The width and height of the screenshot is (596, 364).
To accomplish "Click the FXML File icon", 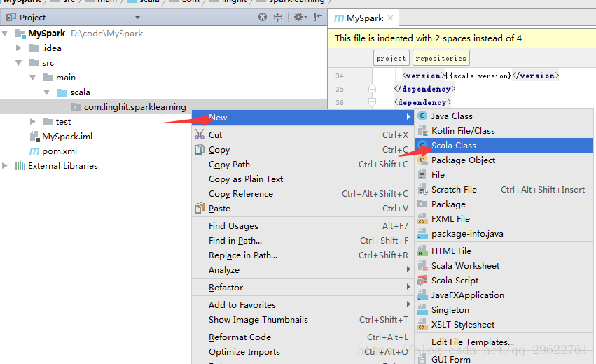I will pos(422,218).
